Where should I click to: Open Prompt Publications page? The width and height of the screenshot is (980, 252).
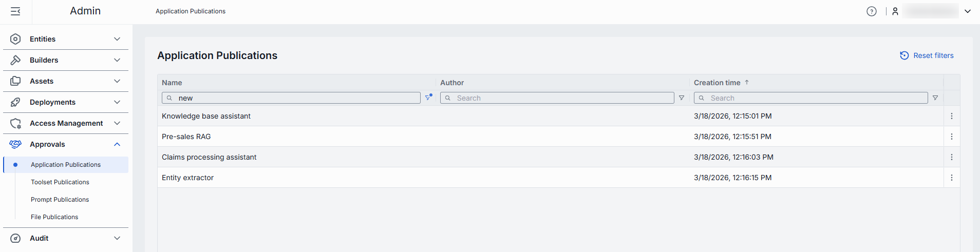(x=60, y=200)
